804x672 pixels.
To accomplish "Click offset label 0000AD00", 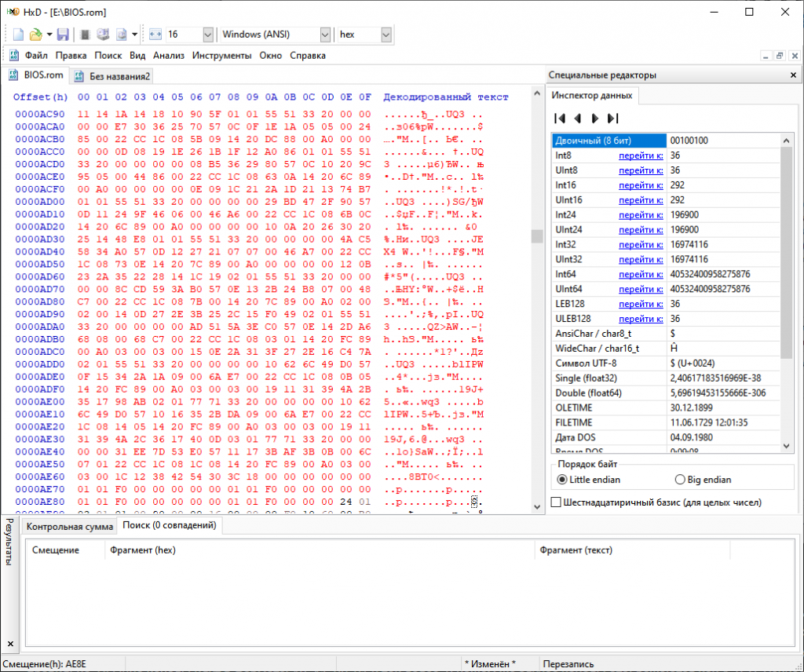I will (x=40, y=202).
